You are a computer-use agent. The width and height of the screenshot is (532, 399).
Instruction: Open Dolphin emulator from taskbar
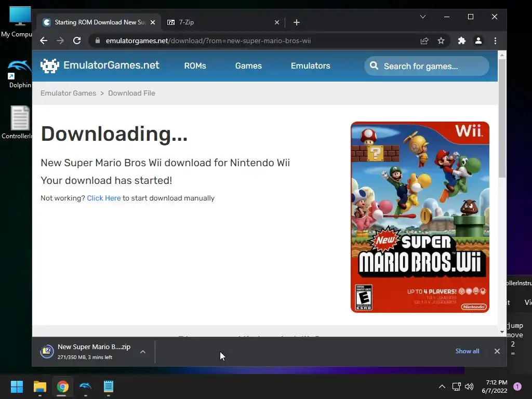(86, 387)
